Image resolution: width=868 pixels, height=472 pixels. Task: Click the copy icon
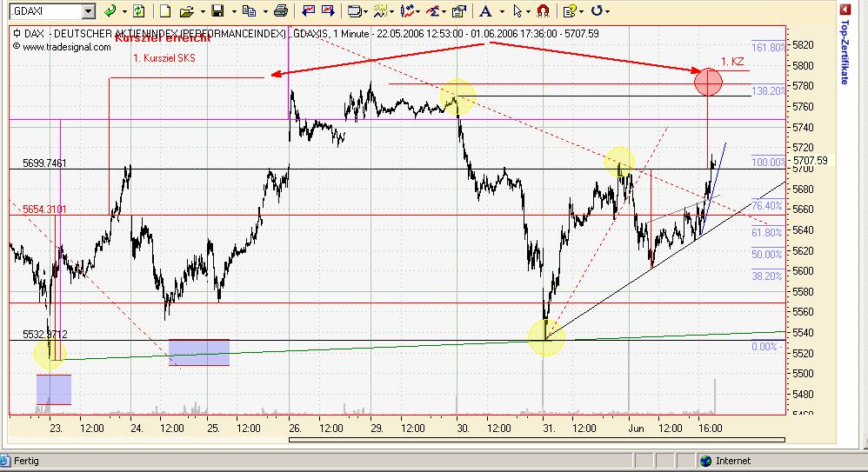click(249, 10)
